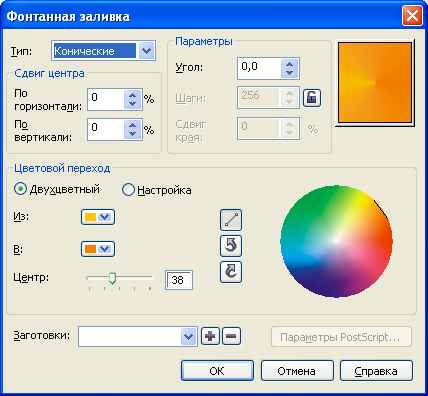Toggle the steps lock icon next to Шаги
The height and width of the screenshot is (396, 428).
click(312, 98)
